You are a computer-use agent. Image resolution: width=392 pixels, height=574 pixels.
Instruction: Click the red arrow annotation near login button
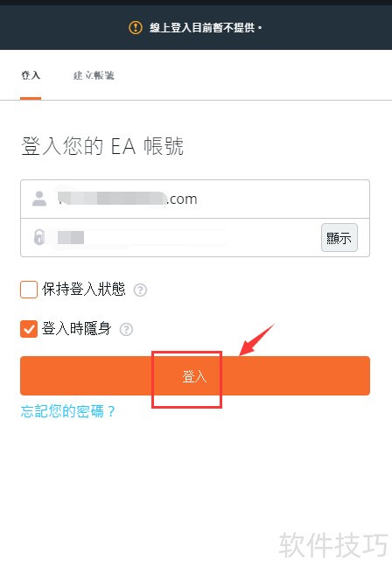(256, 339)
